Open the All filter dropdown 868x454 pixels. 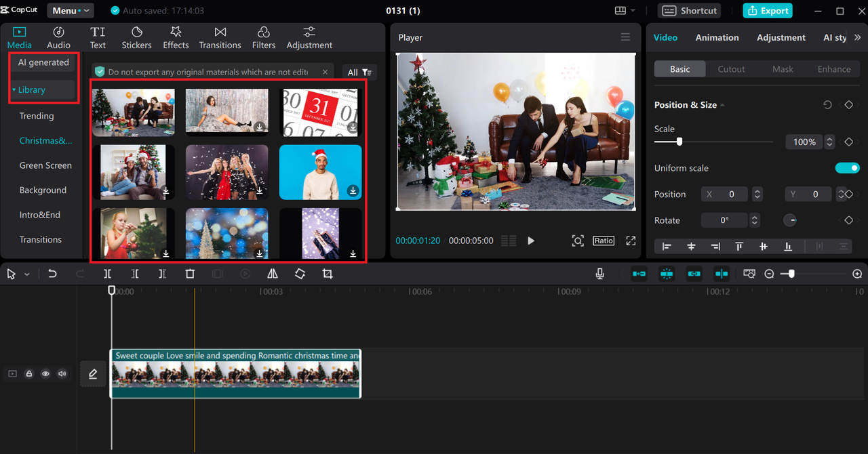click(x=359, y=72)
